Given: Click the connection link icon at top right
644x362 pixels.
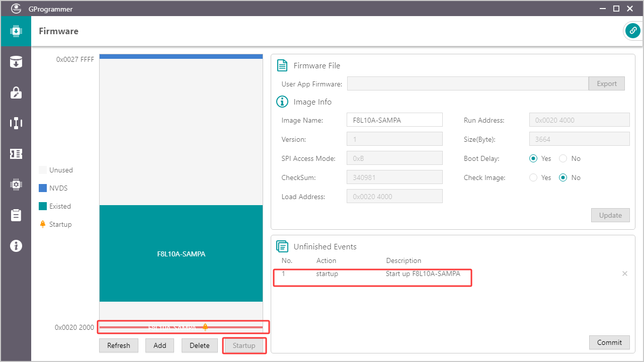Looking at the screenshot, I should click(x=632, y=31).
